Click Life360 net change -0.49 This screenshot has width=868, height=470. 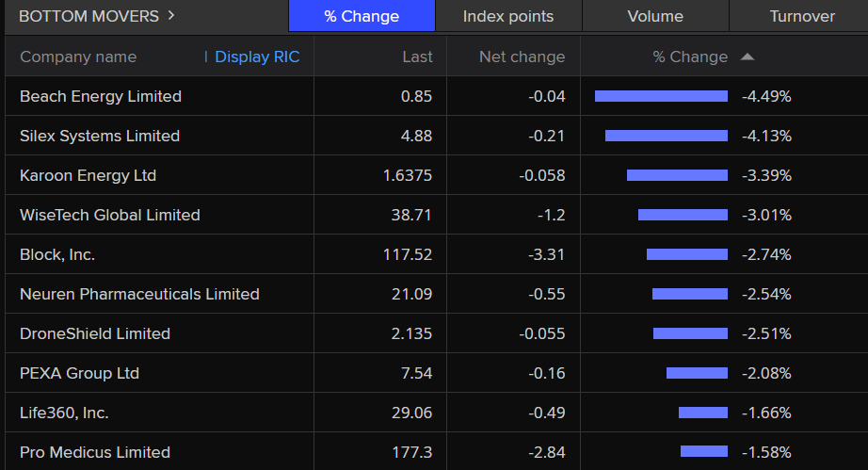546,413
